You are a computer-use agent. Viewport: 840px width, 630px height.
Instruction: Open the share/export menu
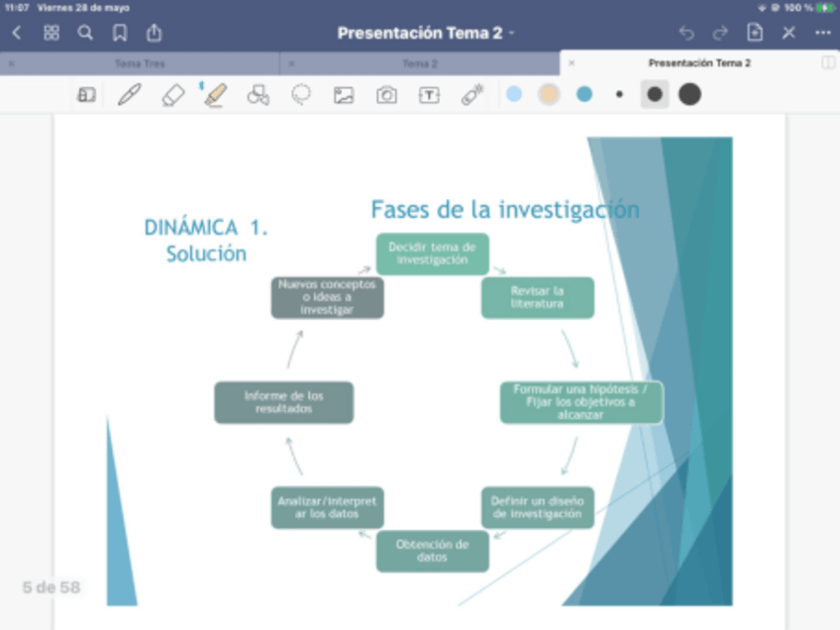155,33
